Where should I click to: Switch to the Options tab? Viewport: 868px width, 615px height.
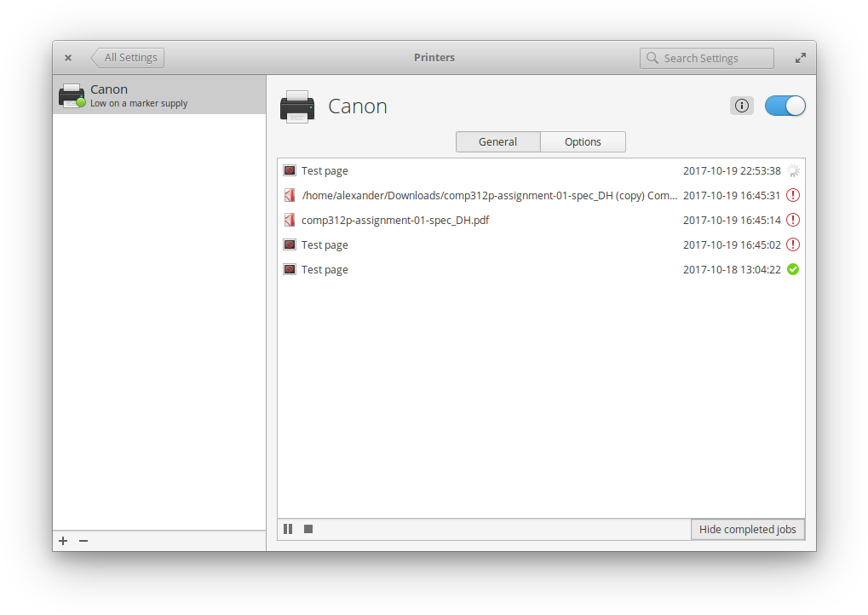click(x=583, y=141)
